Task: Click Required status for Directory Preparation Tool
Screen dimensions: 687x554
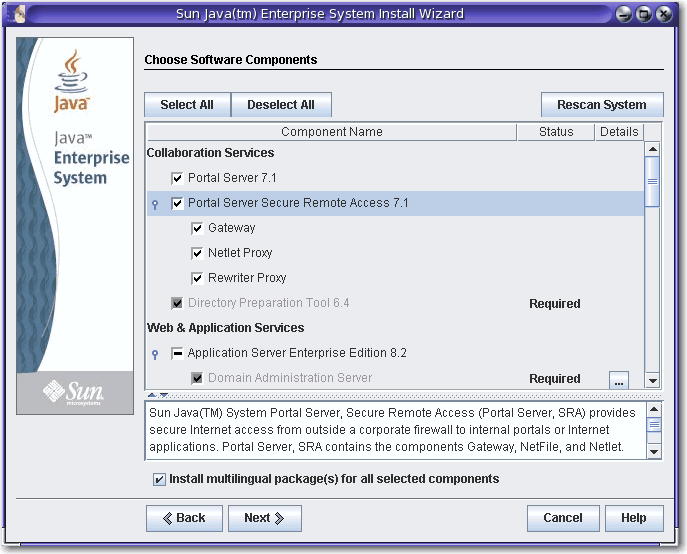Action: click(555, 304)
